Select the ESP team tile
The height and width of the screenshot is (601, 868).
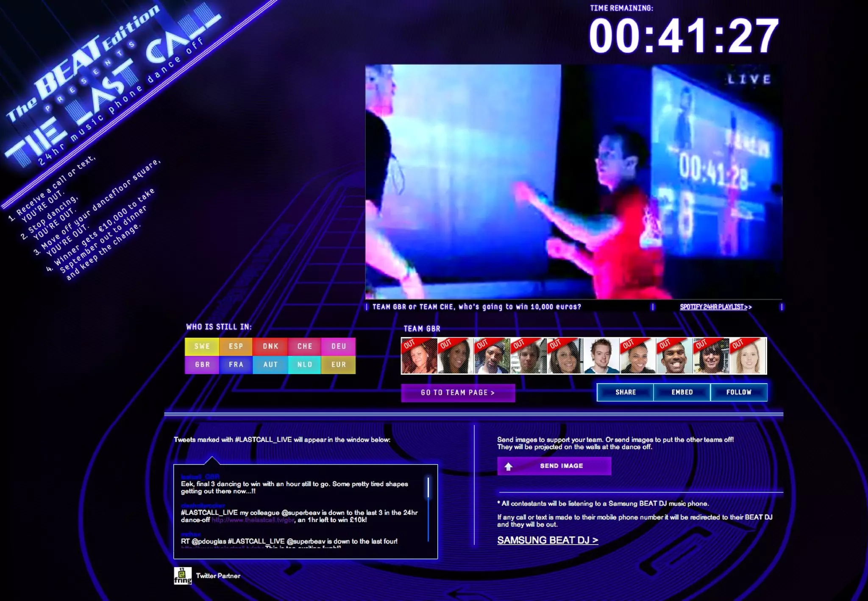pos(236,346)
